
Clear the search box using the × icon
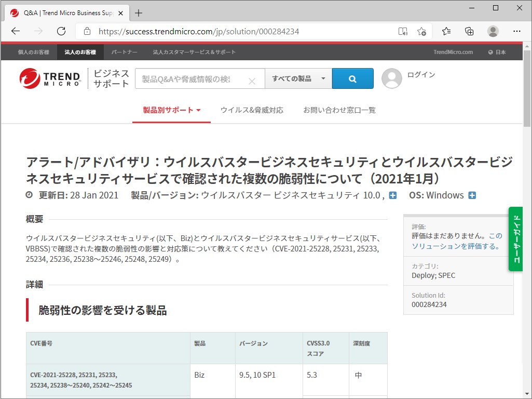point(253,81)
